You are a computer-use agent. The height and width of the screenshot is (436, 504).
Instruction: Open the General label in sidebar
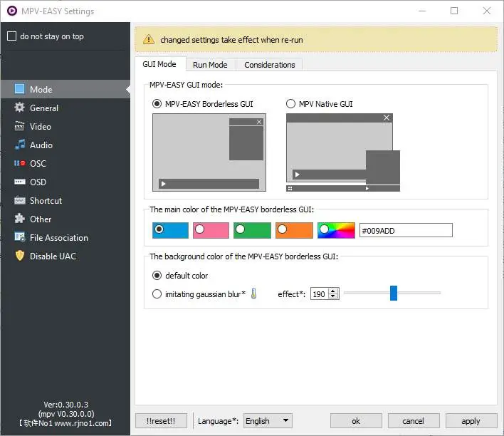pos(44,108)
